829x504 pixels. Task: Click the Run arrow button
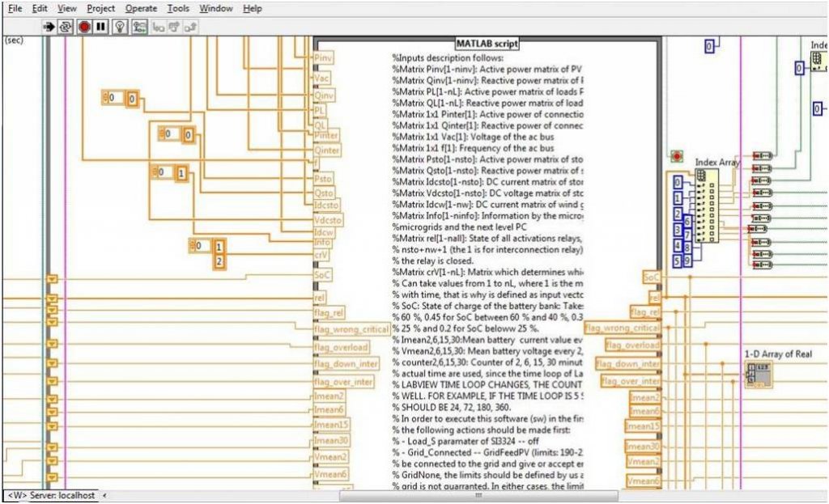point(49,27)
